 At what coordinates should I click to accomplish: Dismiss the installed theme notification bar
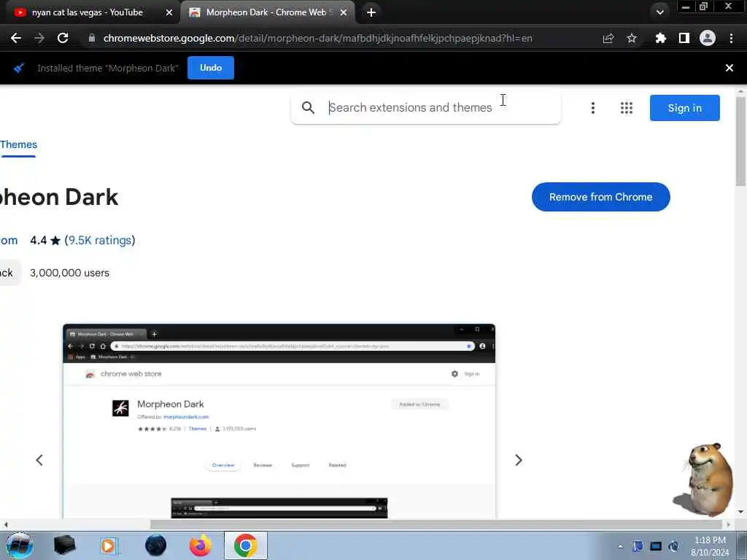[x=729, y=68]
